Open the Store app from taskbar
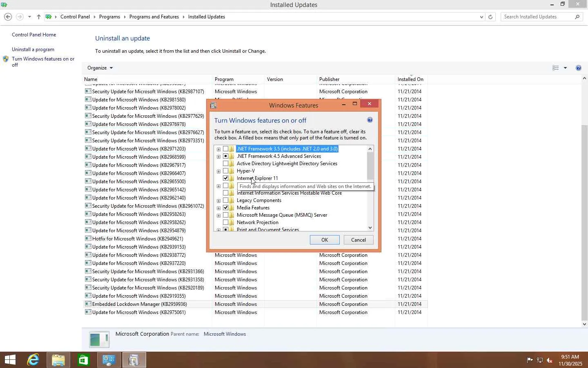Screen dimensions: 588x368 click(x=83, y=360)
